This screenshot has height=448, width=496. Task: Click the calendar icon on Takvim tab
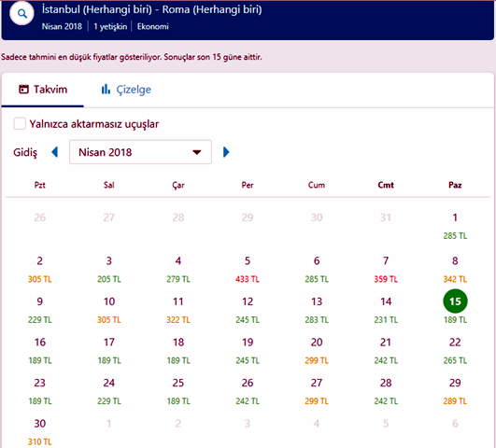[x=23, y=90]
